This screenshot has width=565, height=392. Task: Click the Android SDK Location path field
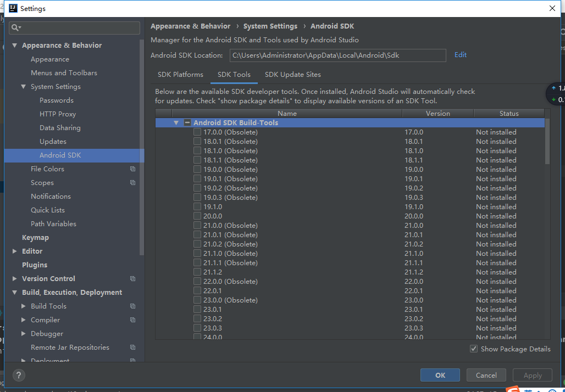[x=337, y=55]
